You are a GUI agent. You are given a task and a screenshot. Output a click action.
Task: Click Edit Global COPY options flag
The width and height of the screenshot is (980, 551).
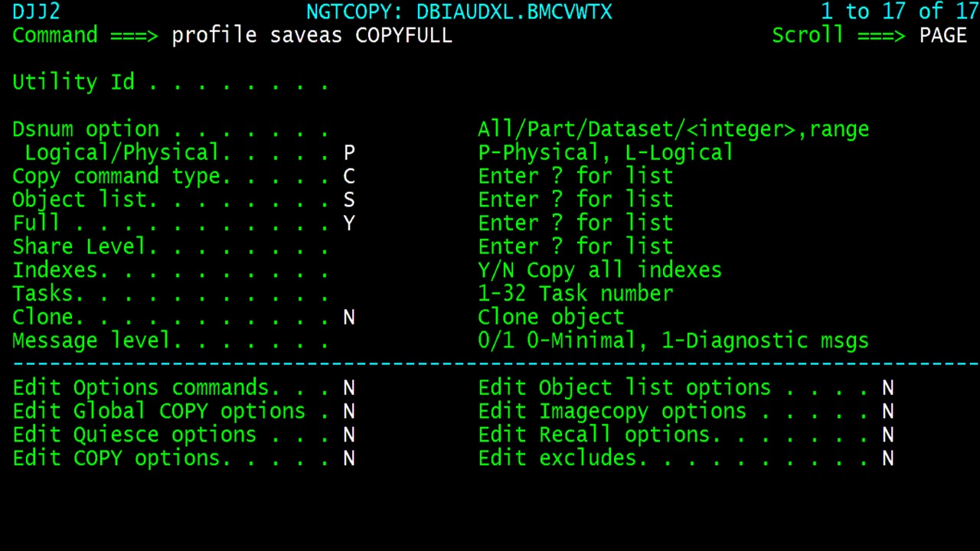point(349,412)
